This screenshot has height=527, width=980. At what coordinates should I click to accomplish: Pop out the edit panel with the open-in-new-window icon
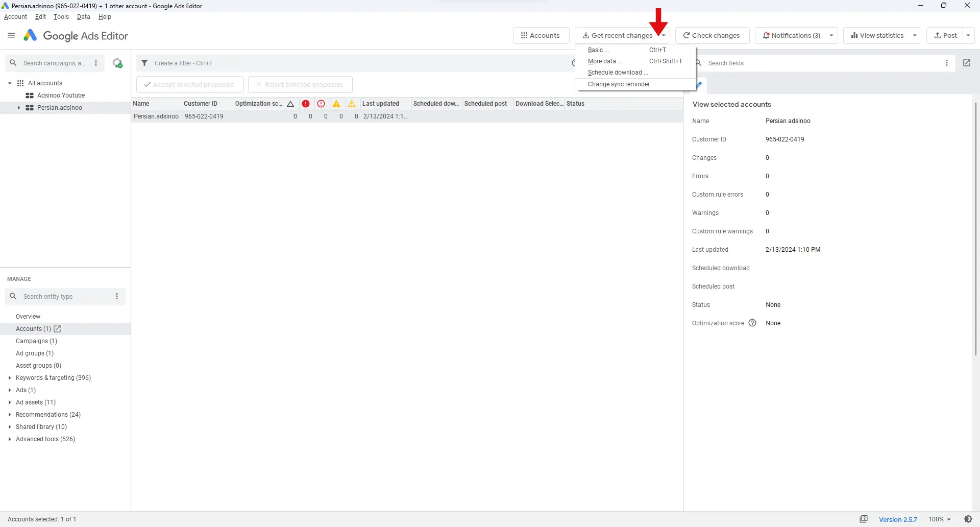(x=967, y=63)
